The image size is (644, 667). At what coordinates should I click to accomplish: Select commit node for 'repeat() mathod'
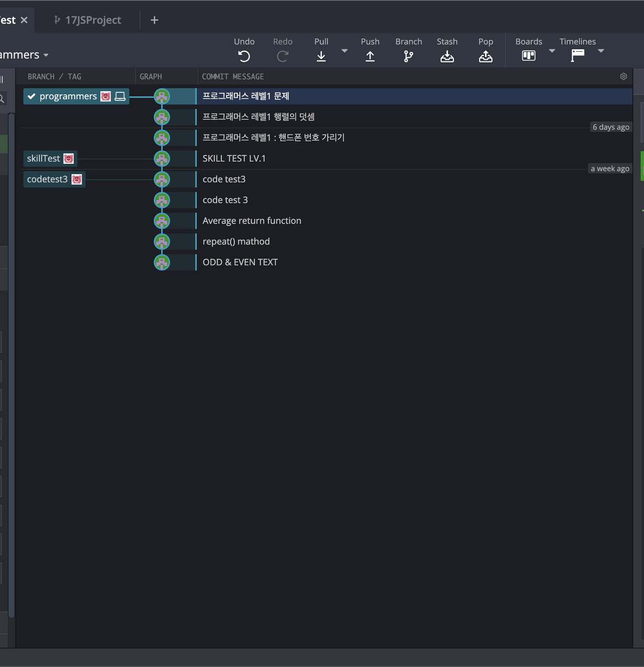(x=162, y=242)
